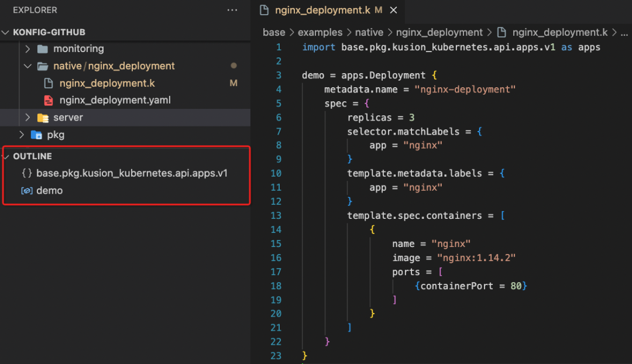Select the demo symbol in Outline
This screenshot has height=364, width=632.
(49, 191)
